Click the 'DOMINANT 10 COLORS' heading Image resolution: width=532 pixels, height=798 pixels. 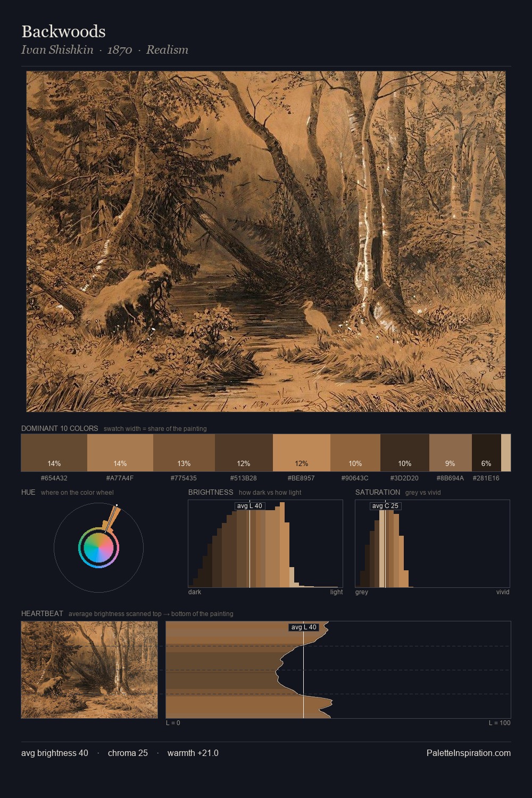60,428
